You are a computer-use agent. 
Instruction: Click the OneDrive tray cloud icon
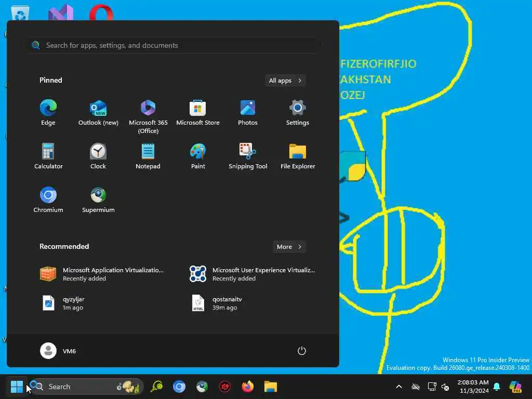click(x=416, y=387)
